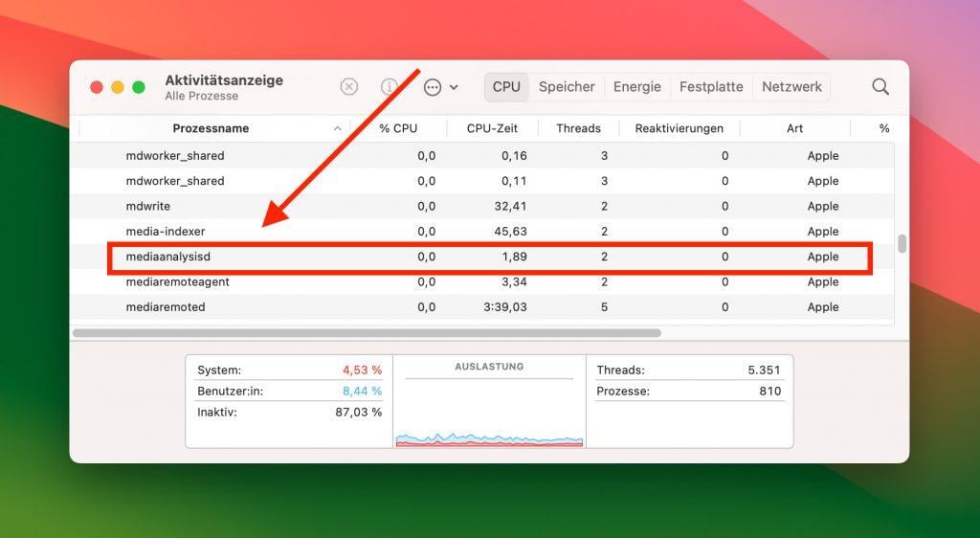Click the AUSLASTUNG graph label
Image resolution: width=980 pixels, height=538 pixels.
point(489,367)
